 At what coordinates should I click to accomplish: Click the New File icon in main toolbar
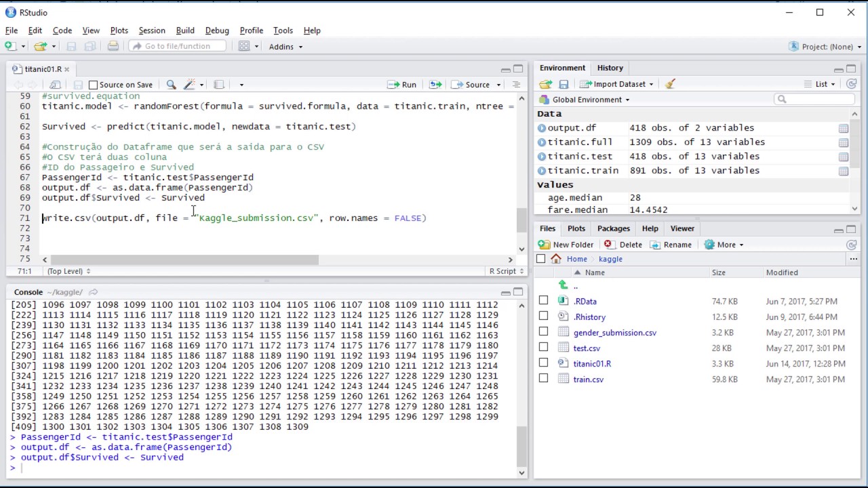coord(10,46)
